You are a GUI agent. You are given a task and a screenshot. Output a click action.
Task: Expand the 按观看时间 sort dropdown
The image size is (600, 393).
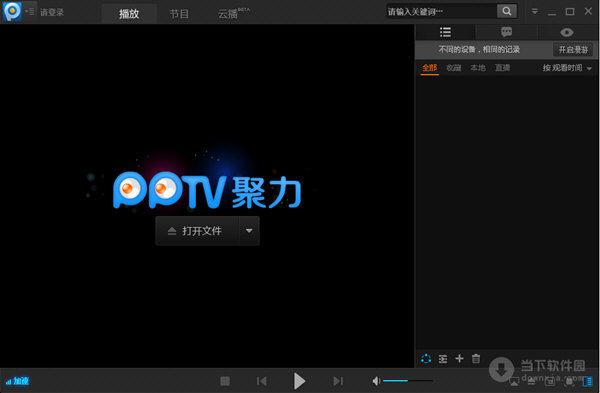[x=567, y=68]
